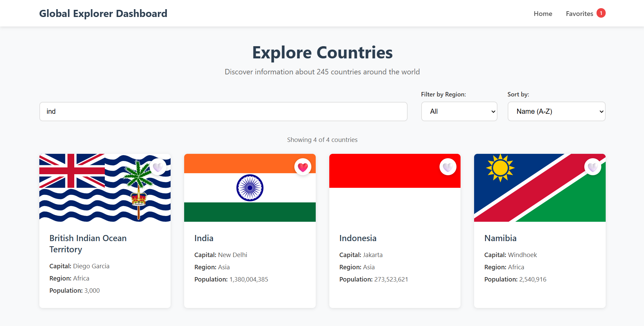Screen dimensions: 644x326
Task: Click the heart icon on Namibia's card
Action: 593,167
